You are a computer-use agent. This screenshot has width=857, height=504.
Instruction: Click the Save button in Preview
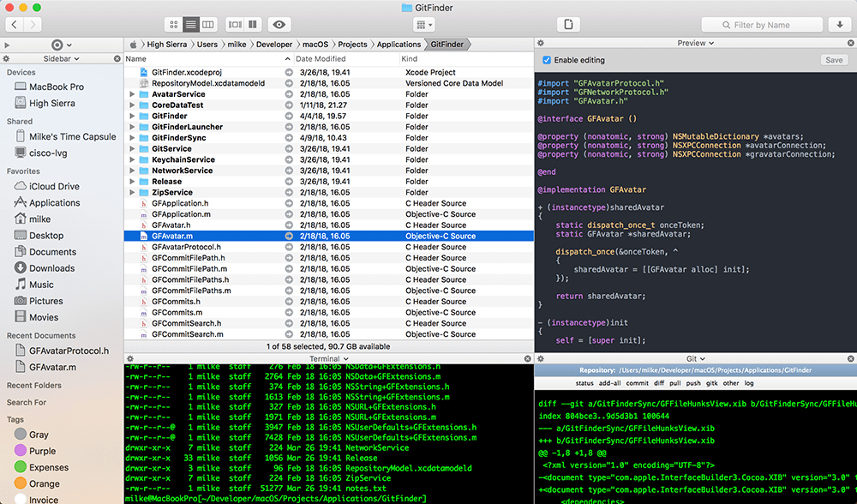click(x=833, y=60)
